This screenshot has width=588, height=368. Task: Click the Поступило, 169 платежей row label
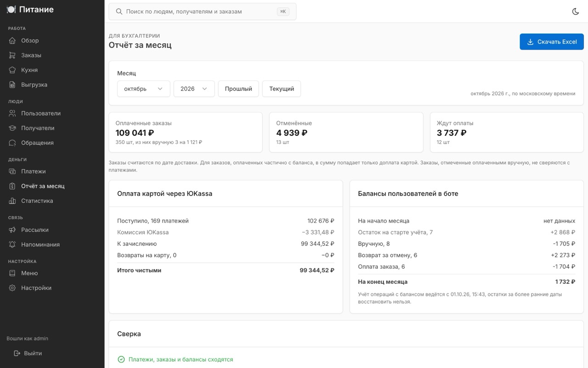pos(153,221)
